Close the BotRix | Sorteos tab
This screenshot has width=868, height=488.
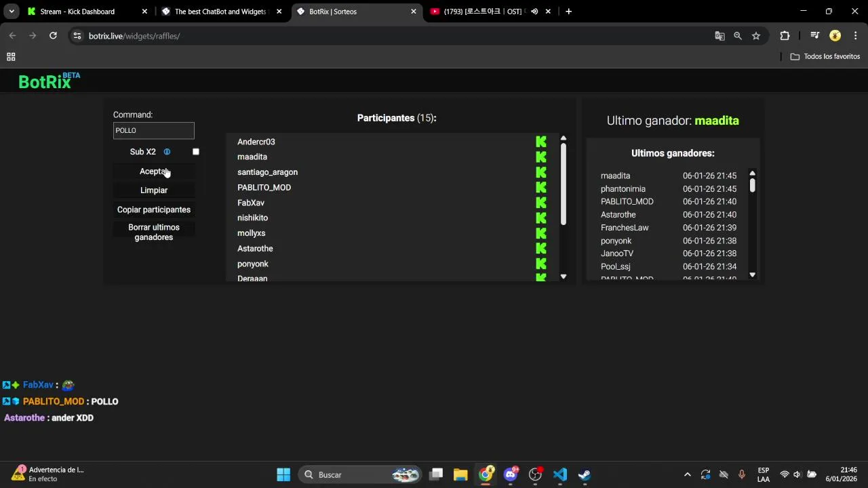pyautogui.click(x=414, y=12)
